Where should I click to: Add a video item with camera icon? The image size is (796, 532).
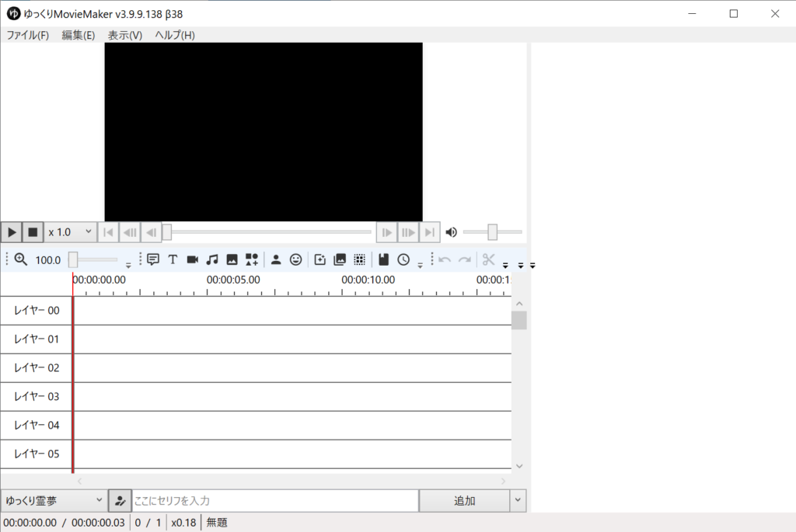point(193,259)
